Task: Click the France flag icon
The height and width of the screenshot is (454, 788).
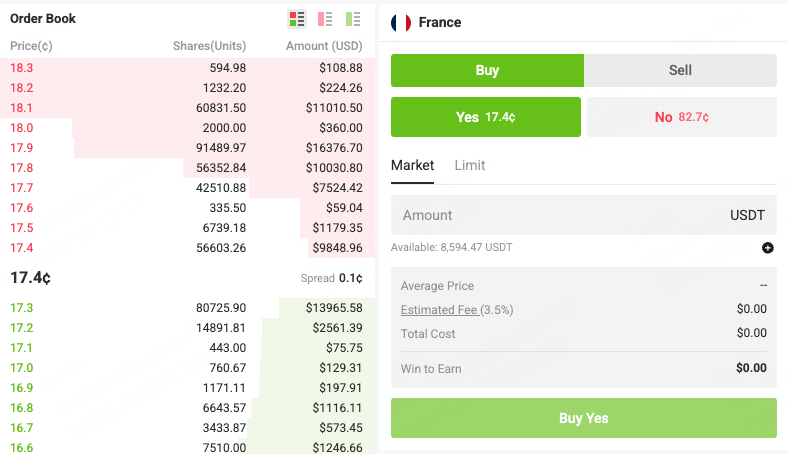Action: pos(401,23)
